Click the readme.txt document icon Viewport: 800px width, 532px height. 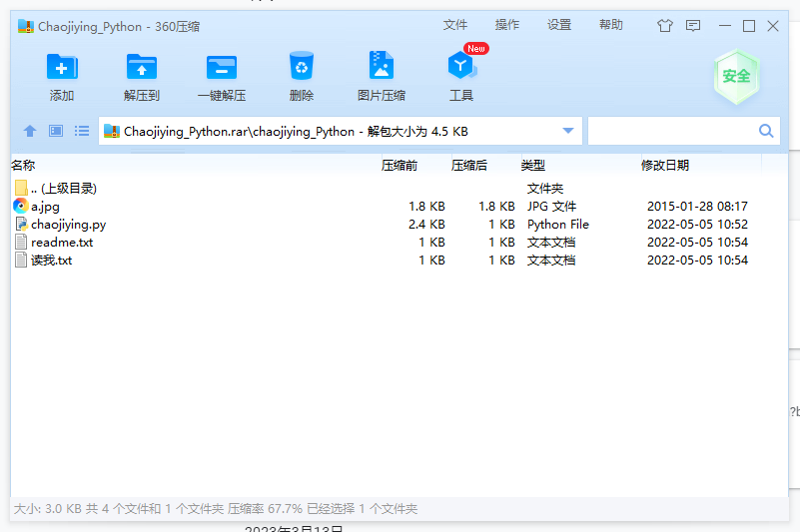[21, 242]
